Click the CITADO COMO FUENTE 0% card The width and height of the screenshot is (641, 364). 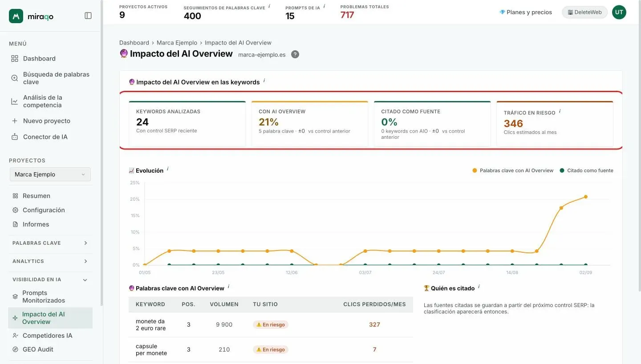coord(432,123)
